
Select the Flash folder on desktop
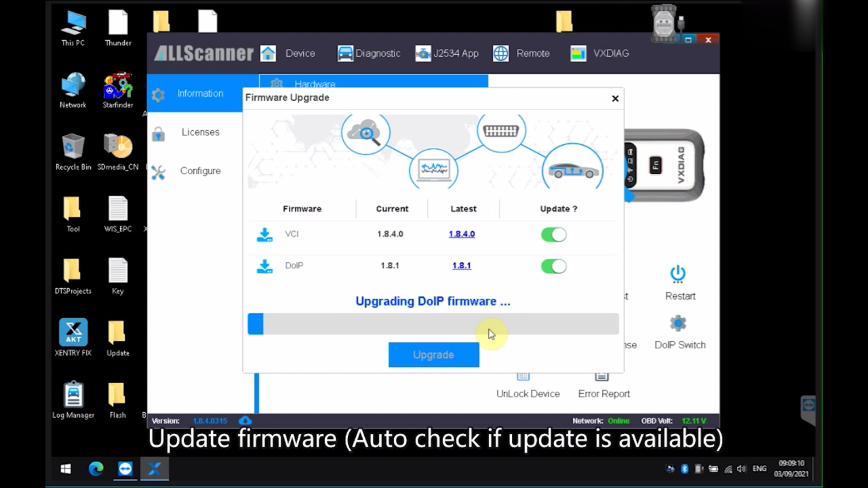118,401
